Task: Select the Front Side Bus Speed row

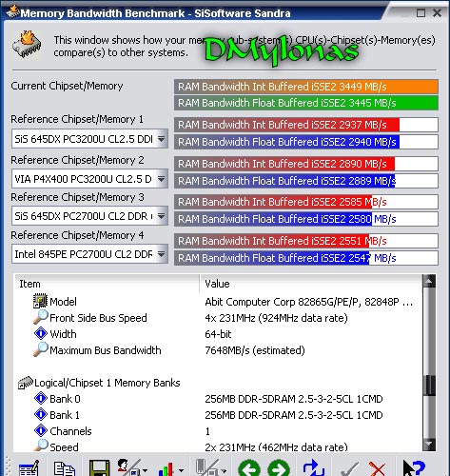Action: coord(218,318)
